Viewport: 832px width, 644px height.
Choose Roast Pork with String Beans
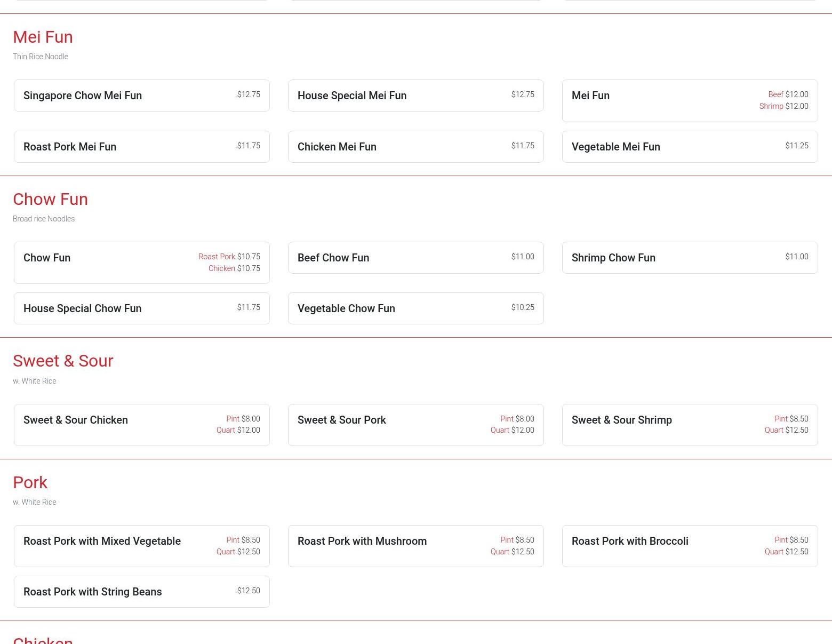click(141, 592)
